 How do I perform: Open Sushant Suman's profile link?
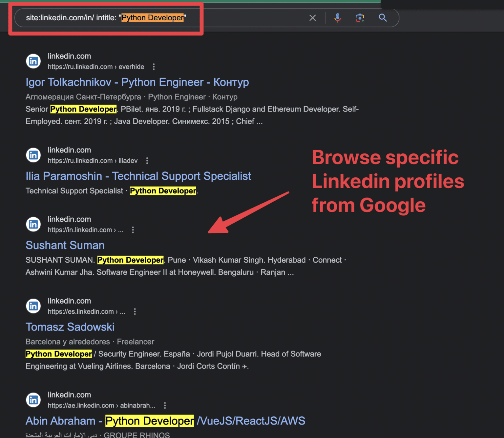pyautogui.click(x=65, y=245)
